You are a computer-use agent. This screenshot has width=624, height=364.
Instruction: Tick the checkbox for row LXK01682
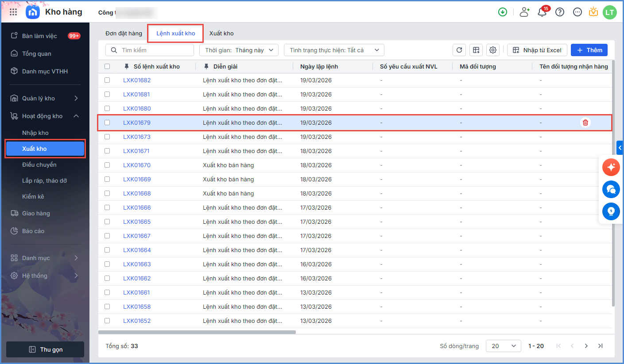pos(107,80)
